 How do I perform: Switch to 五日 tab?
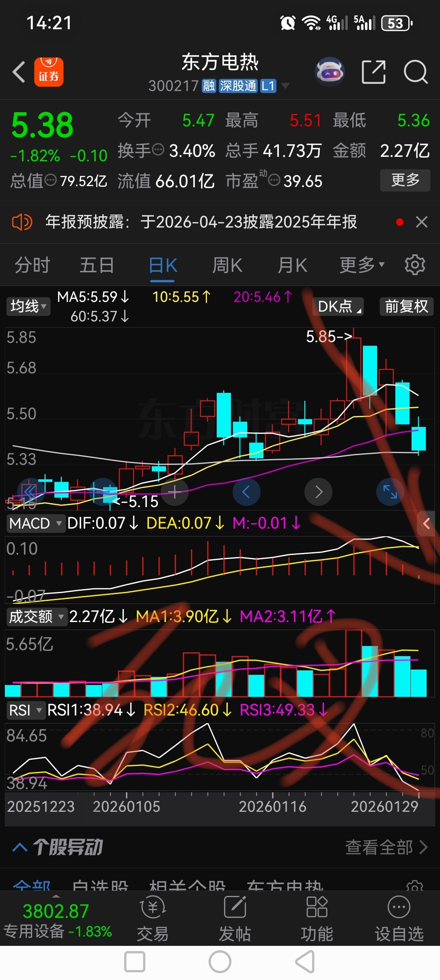[x=97, y=265]
